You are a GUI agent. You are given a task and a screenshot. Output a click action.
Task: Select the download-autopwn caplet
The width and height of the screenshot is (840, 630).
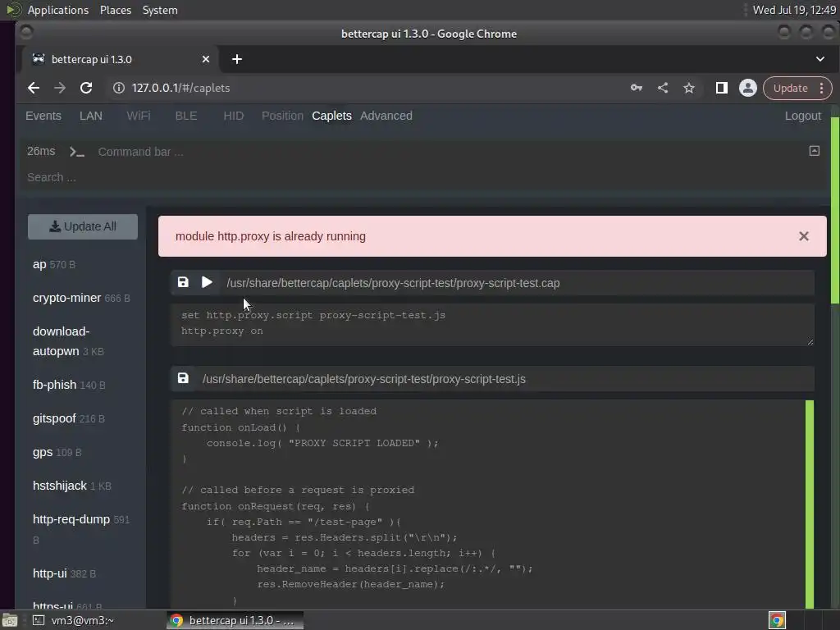tap(68, 341)
